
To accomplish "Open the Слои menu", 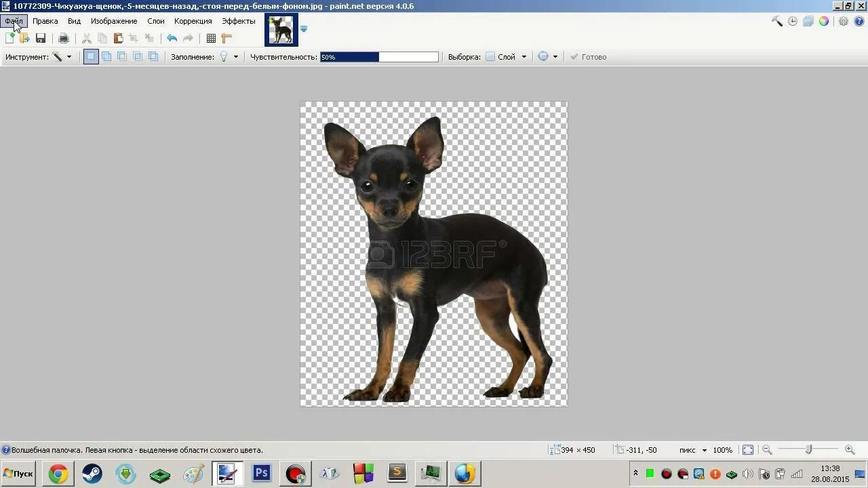I will (x=156, y=21).
